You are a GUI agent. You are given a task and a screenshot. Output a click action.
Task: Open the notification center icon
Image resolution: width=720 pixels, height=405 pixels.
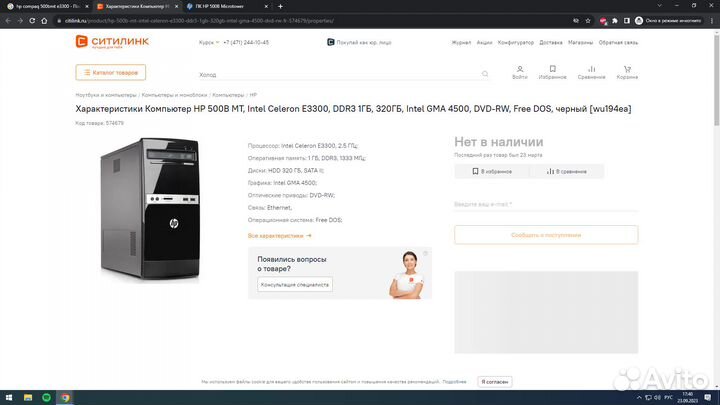[x=708, y=398]
